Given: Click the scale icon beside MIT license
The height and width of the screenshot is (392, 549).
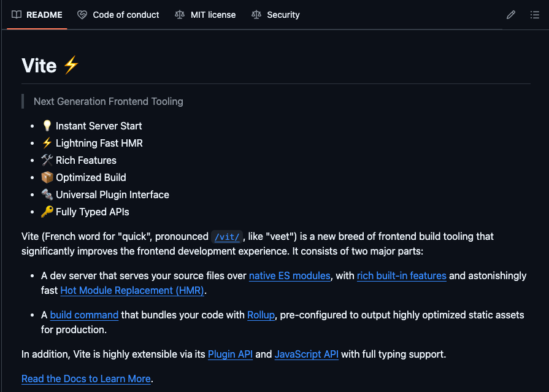Looking at the screenshot, I should [x=180, y=15].
